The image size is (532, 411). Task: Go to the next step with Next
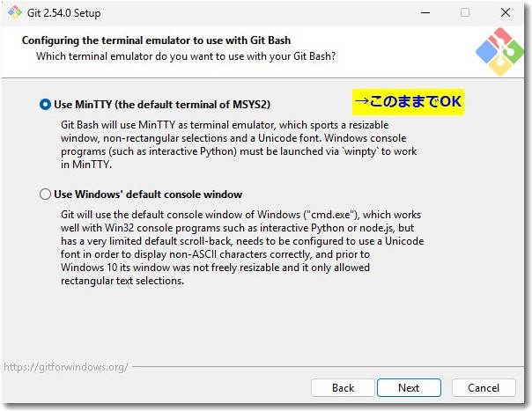(409, 387)
